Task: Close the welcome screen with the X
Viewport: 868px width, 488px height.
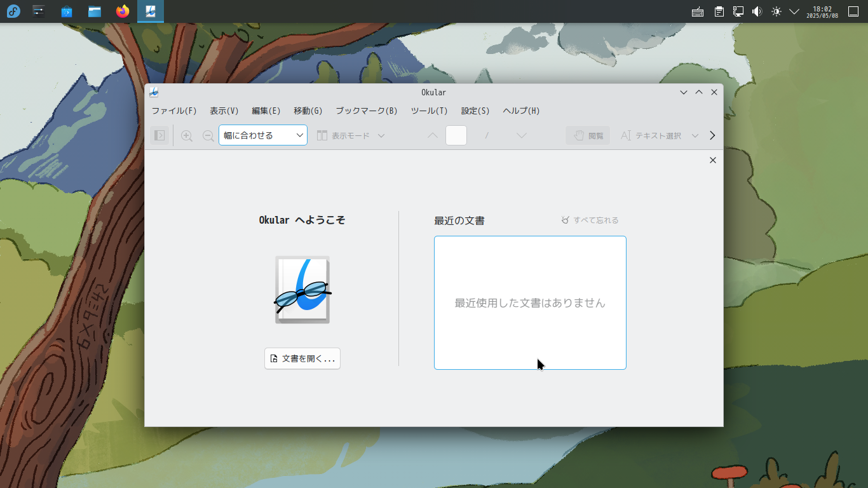Action: point(713,160)
